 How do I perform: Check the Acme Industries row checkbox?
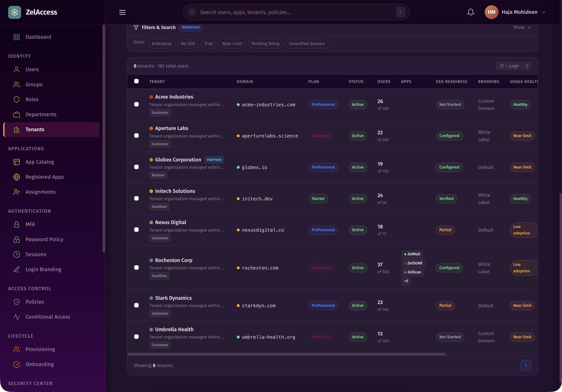click(x=137, y=104)
